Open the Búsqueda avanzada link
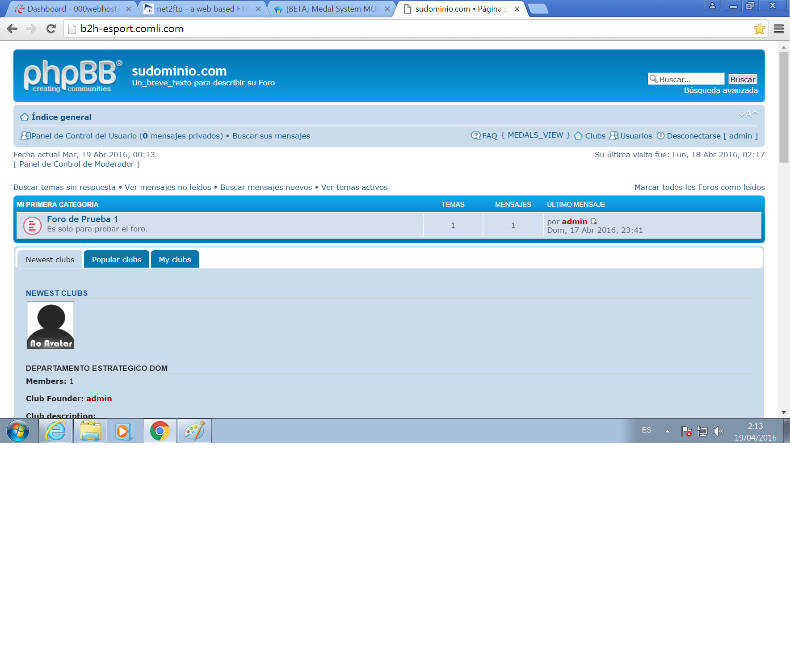The width and height of the screenshot is (790, 672). 720,90
